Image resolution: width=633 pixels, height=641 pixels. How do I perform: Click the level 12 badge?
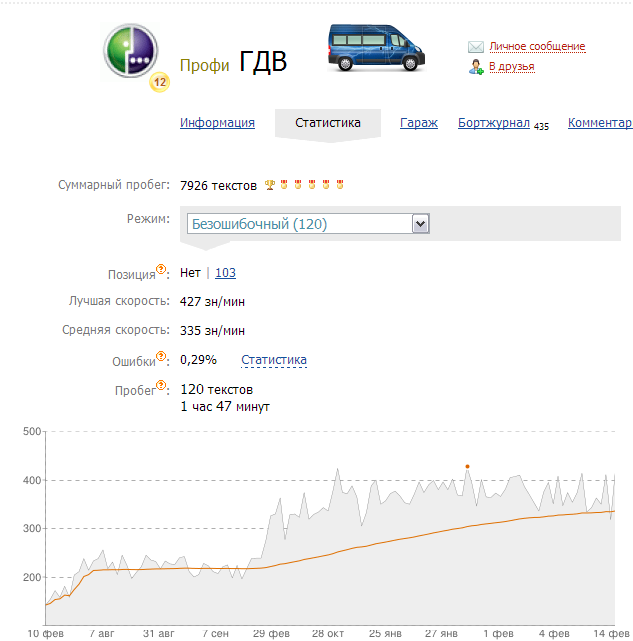click(x=159, y=82)
